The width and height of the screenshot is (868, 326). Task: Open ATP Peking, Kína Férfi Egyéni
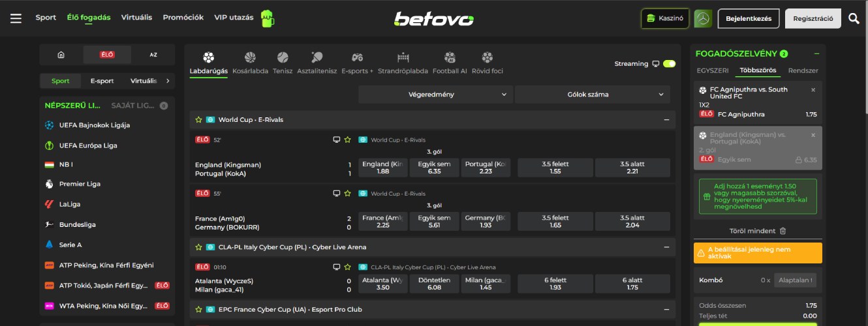[x=107, y=265]
